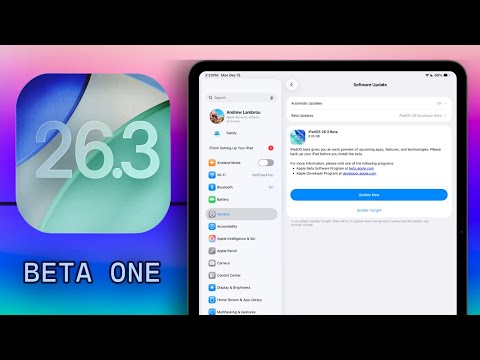Tap the Wi-Fi status bar icon
The width and height of the screenshot is (480, 360).
pyautogui.click(x=427, y=75)
